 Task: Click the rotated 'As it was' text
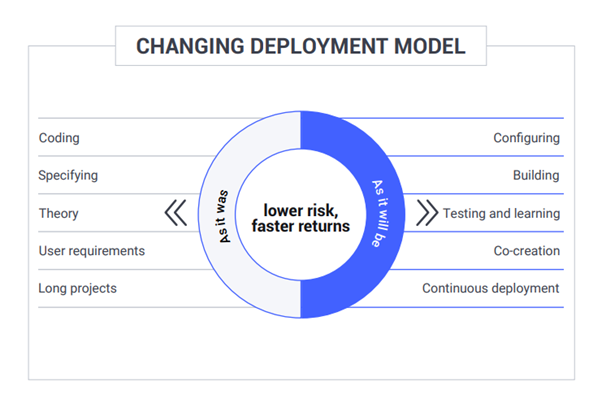(x=223, y=216)
